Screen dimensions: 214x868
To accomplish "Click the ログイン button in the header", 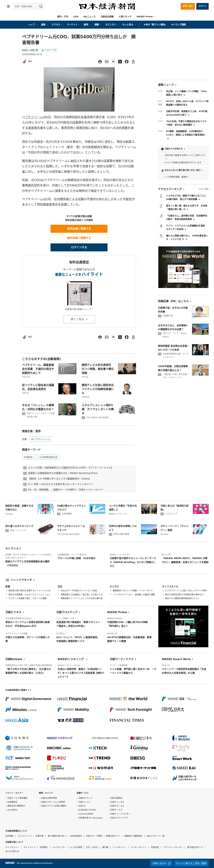I will tap(202, 6).
